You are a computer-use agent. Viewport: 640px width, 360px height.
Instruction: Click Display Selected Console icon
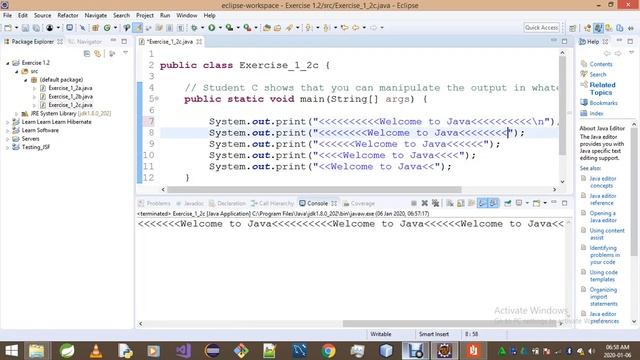coord(519,203)
